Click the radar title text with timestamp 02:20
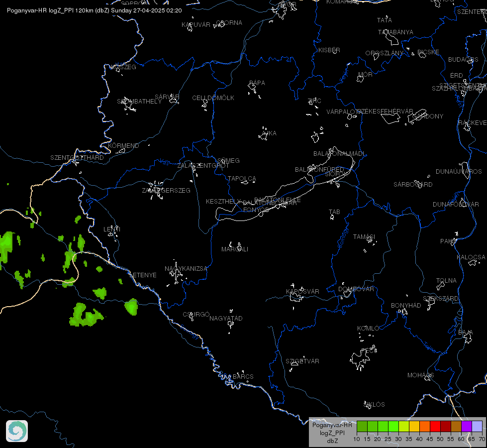This screenshot has height=448, width=487. click(95, 10)
